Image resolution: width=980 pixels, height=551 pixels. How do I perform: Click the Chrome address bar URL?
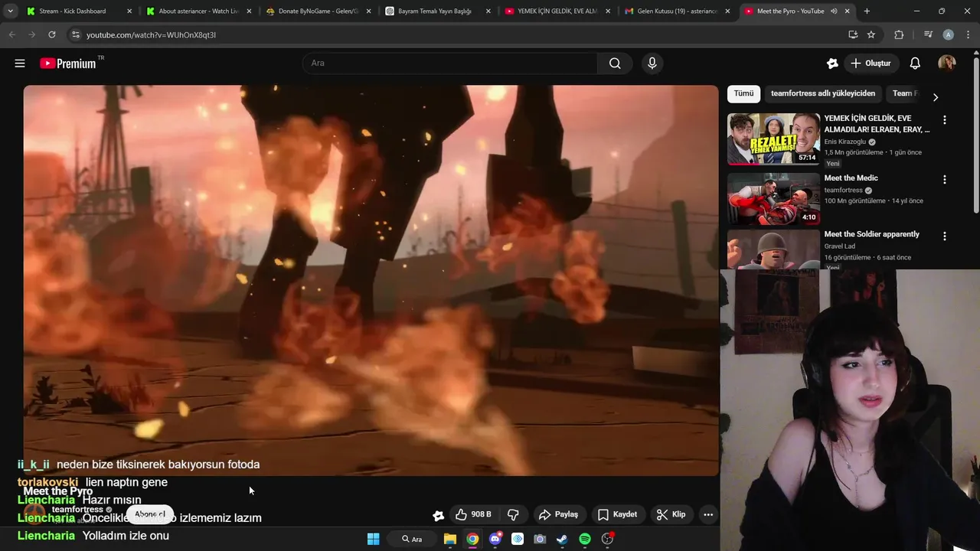(151, 35)
